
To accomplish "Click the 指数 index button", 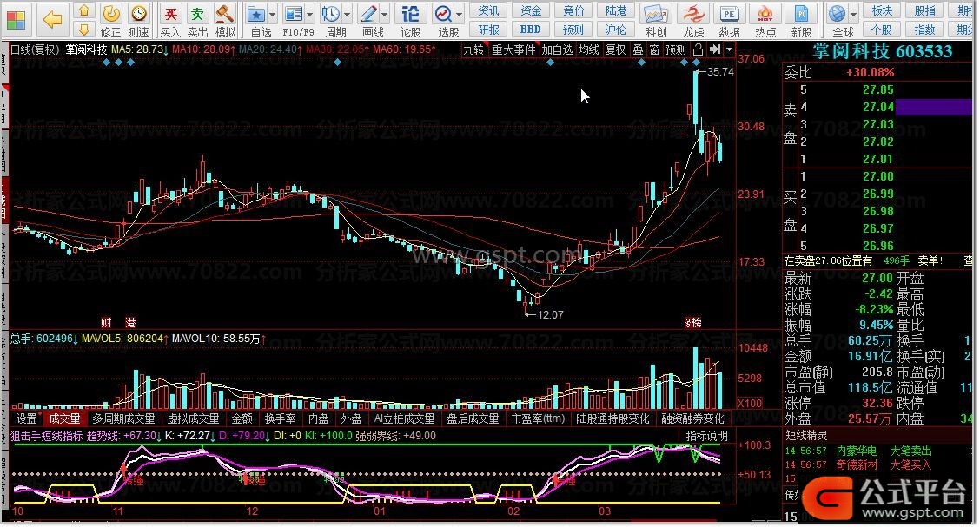I will point(925,30).
